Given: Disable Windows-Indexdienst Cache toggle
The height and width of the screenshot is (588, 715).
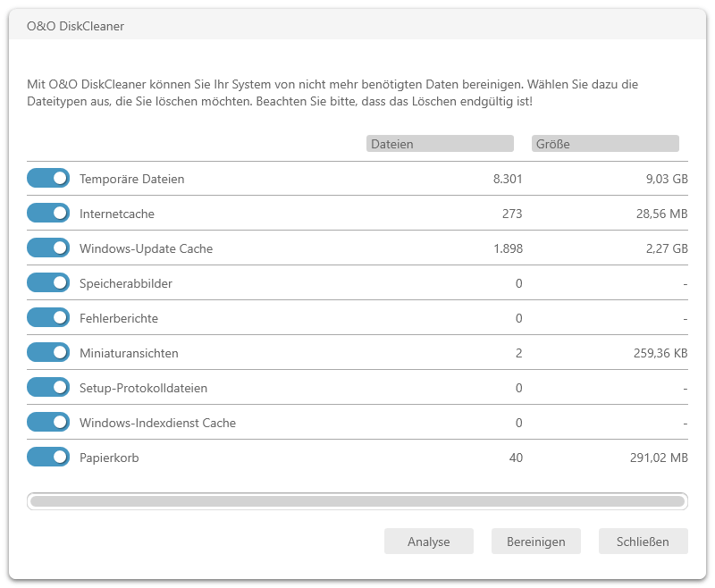Looking at the screenshot, I should [48, 422].
